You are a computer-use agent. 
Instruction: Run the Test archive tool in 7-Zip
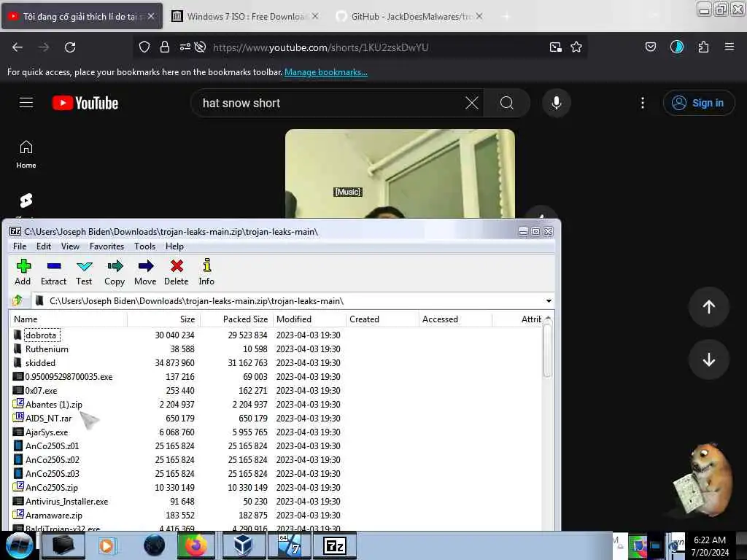84,273
